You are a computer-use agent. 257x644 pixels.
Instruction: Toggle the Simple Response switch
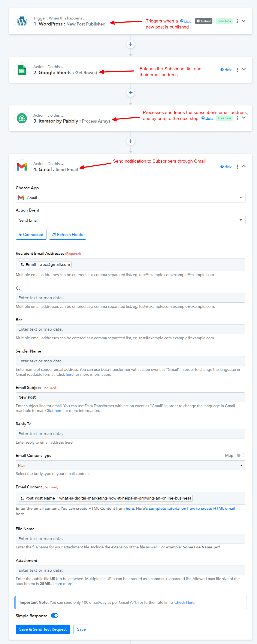click(x=55, y=615)
